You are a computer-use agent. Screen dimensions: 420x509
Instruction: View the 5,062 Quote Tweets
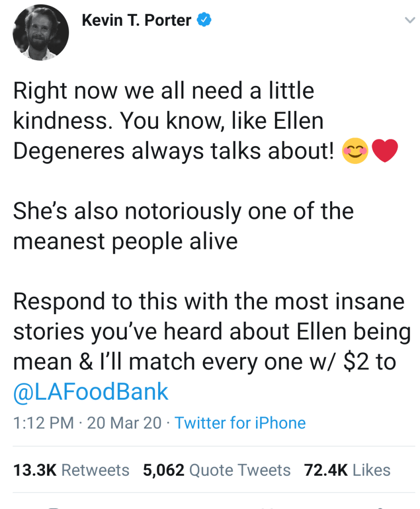216,470
